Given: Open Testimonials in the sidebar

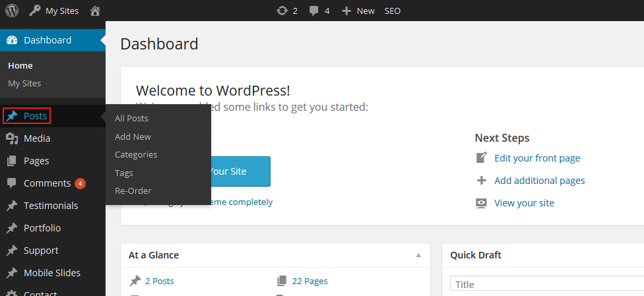Looking at the screenshot, I should [x=51, y=206].
